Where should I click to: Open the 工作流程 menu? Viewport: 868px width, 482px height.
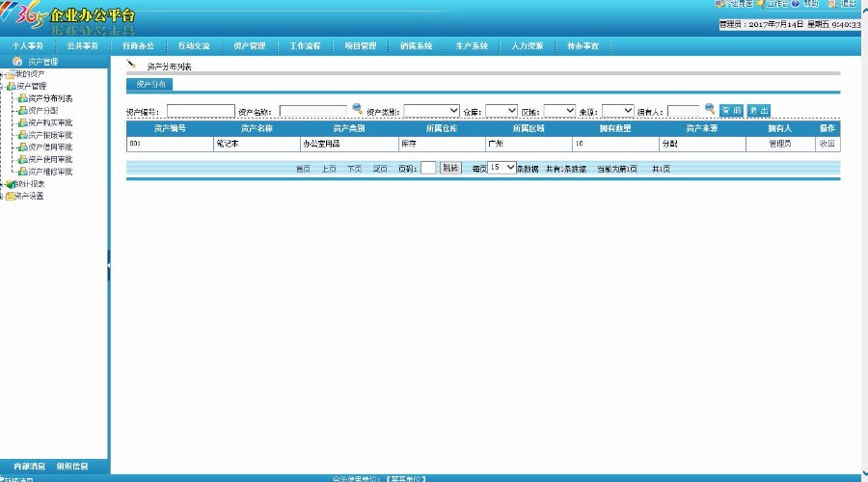coord(305,46)
